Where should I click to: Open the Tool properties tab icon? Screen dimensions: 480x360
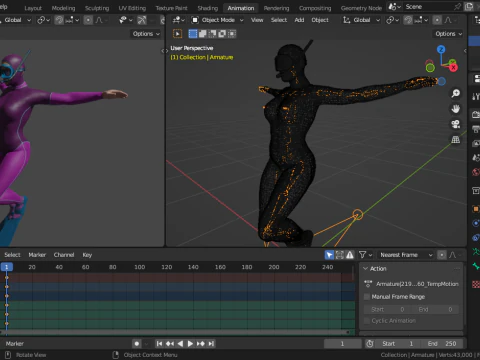(x=476, y=97)
